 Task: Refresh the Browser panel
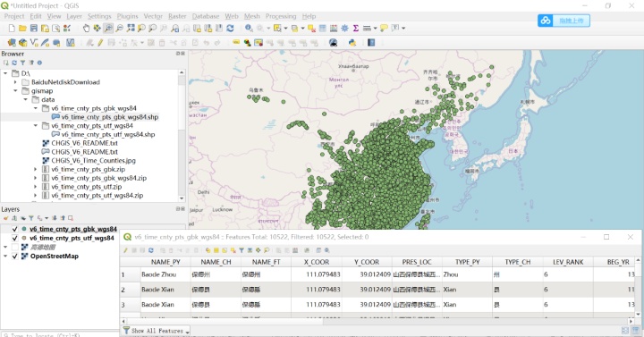(14, 63)
